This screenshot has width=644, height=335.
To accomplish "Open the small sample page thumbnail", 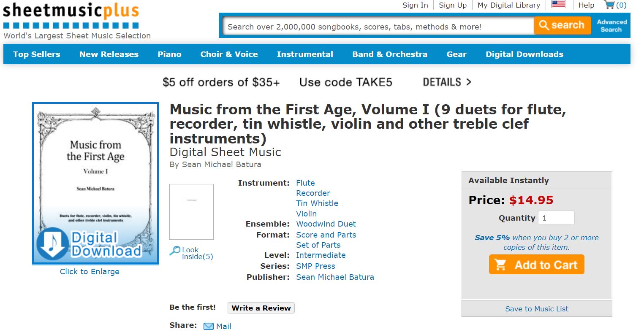I will point(191,212).
